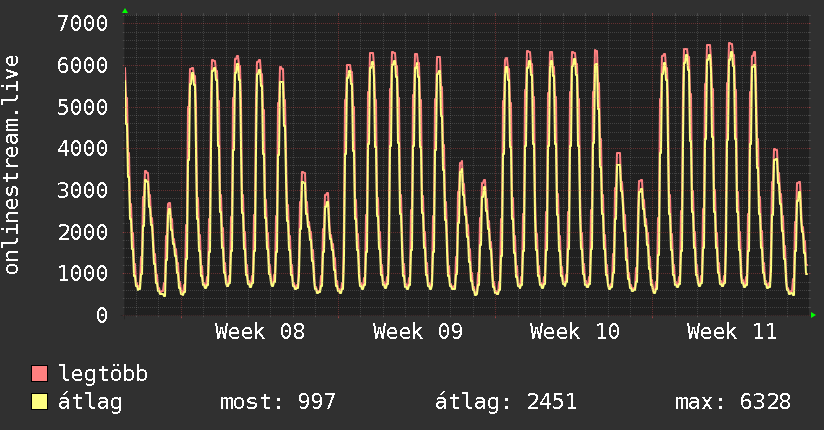This screenshot has width=824, height=430.
Task: Select the 'most: 997' value
Action: pos(277,402)
